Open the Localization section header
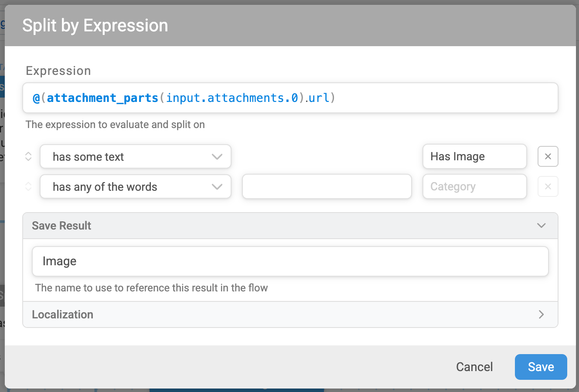Viewport: 579px width, 392px height. 290,314
